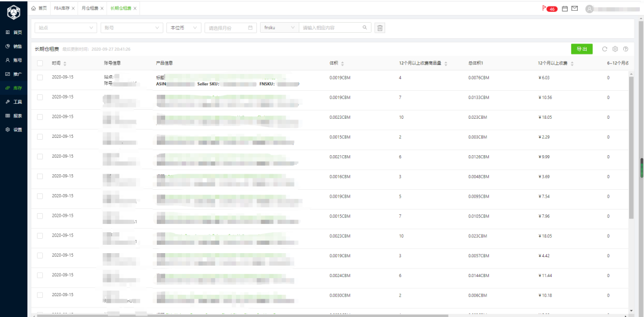
Task: Sort by 12个月以上收费商品量 column arrows
Action: (446, 63)
